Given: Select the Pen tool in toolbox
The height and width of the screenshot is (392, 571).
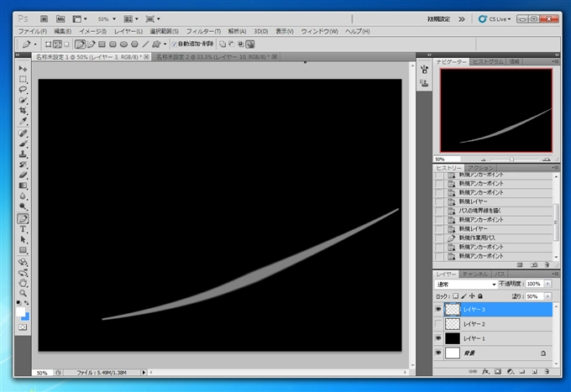Looking at the screenshot, I should pos(23,219).
